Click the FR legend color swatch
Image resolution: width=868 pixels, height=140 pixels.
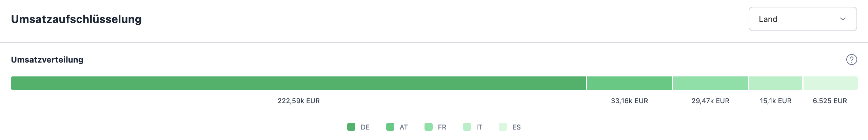[429, 127]
